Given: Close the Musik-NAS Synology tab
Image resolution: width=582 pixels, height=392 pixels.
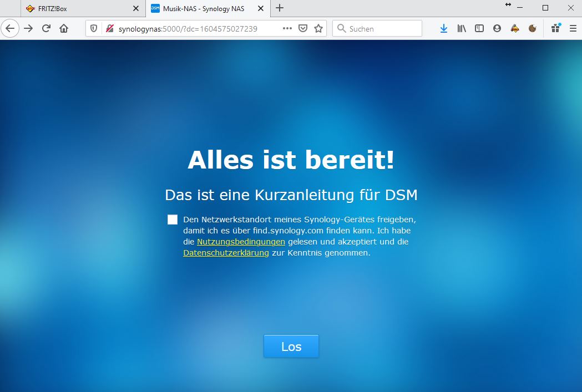Looking at the screenshot, I should click(x=261, y=8).
